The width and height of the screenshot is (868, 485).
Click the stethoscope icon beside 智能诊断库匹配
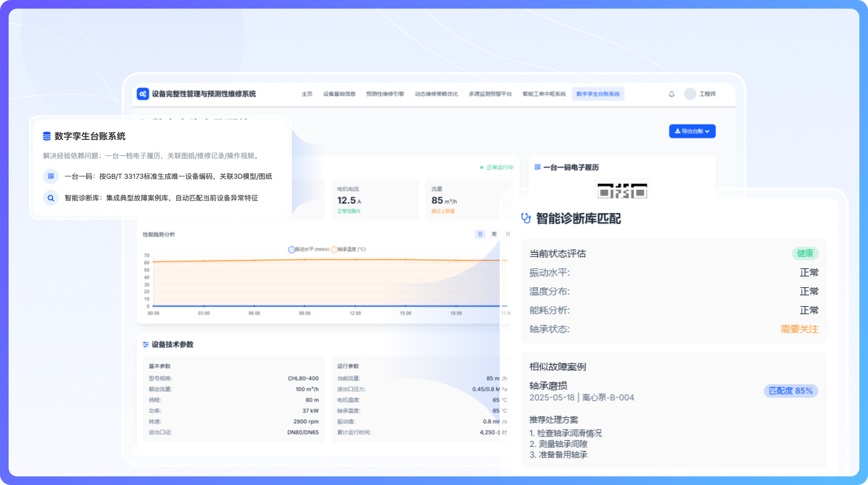click(526, 218)
